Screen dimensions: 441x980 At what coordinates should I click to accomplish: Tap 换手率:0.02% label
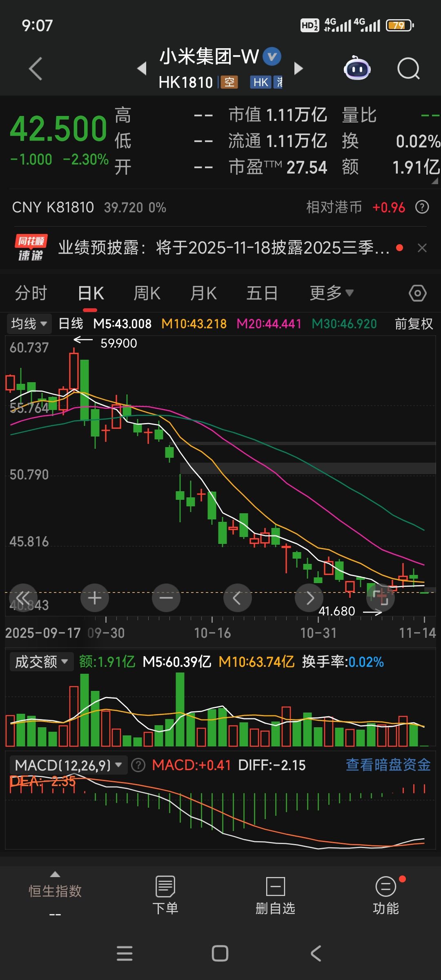343,662
